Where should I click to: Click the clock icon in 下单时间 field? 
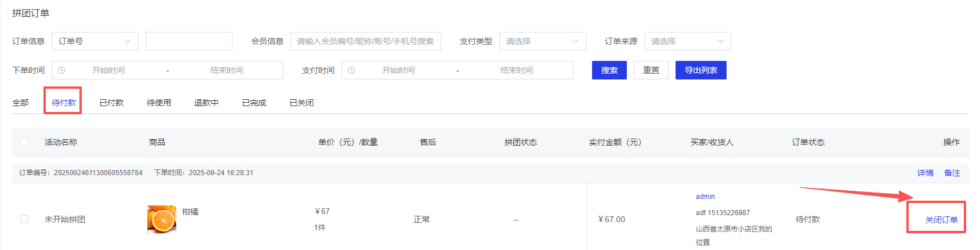pyautogui.click(x=61, y=70)
